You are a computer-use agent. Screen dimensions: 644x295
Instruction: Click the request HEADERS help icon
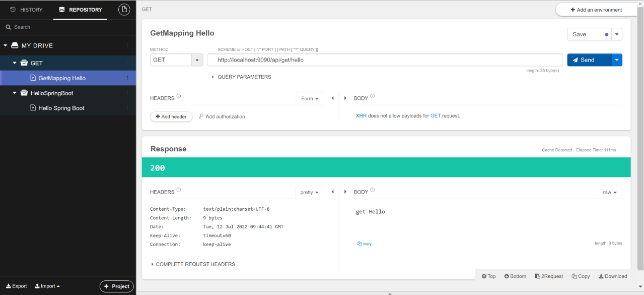click(x=179, y=96)
